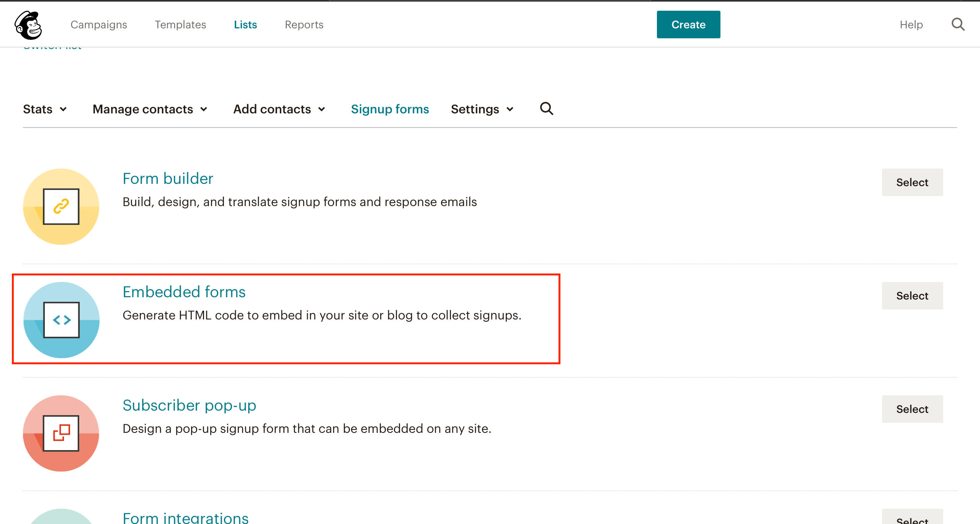Expand the Stats dropdown
The height and width of the screenshot is (524, 980).
point(45,109)
